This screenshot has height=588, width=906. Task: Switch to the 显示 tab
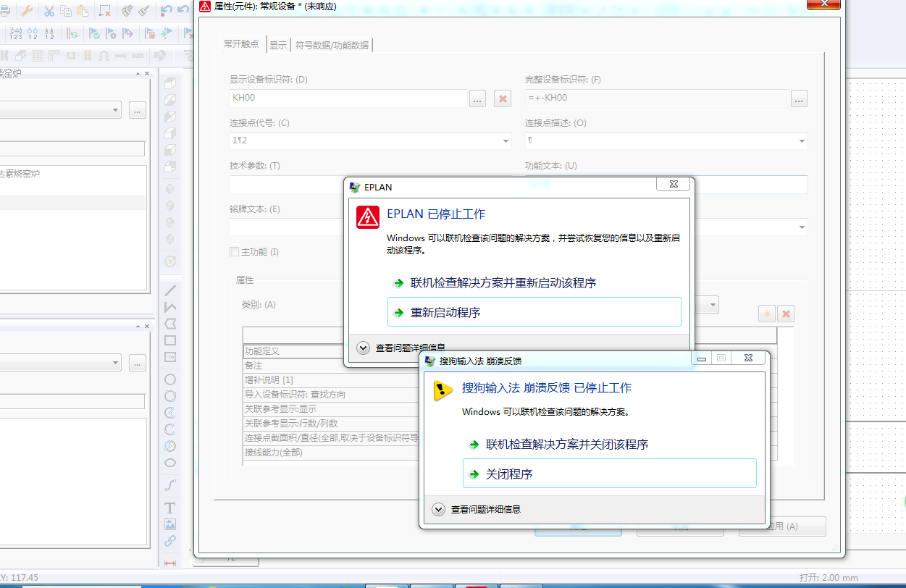[278, 45]
